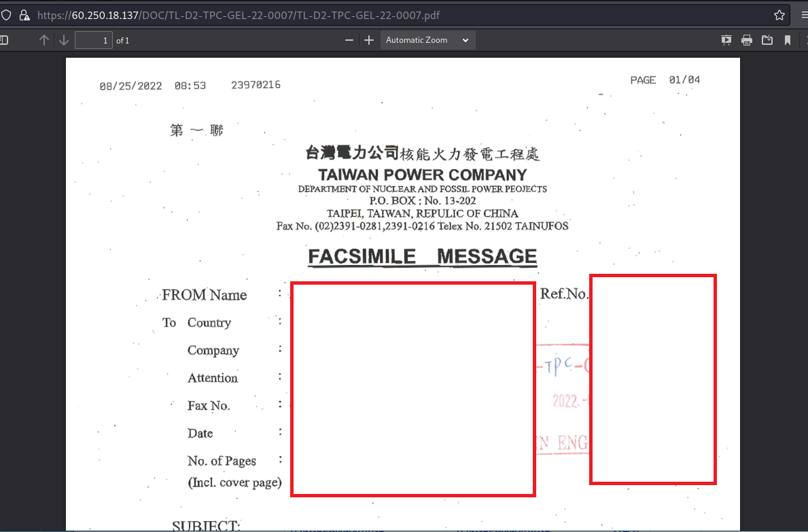The width and height of the screenshot is (808, 532).
Task: Toggle the PDF sidebar panel
Action: tap(3, 40)
